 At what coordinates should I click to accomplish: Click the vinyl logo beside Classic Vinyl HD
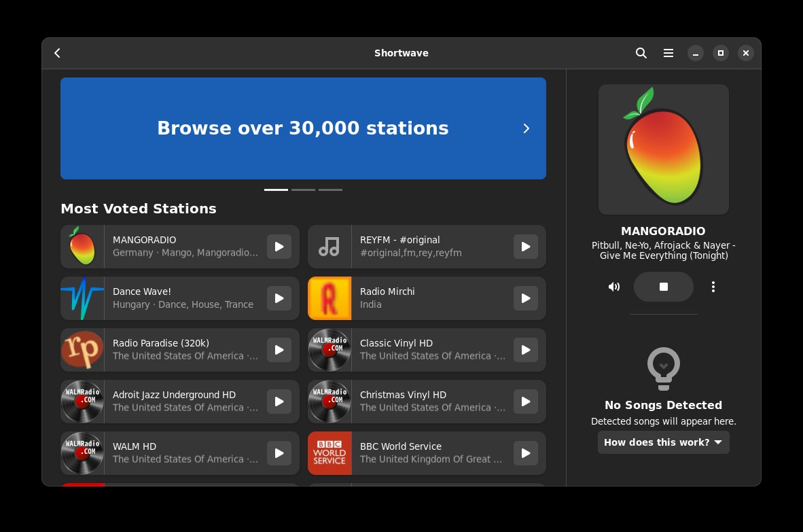point(329,350)
